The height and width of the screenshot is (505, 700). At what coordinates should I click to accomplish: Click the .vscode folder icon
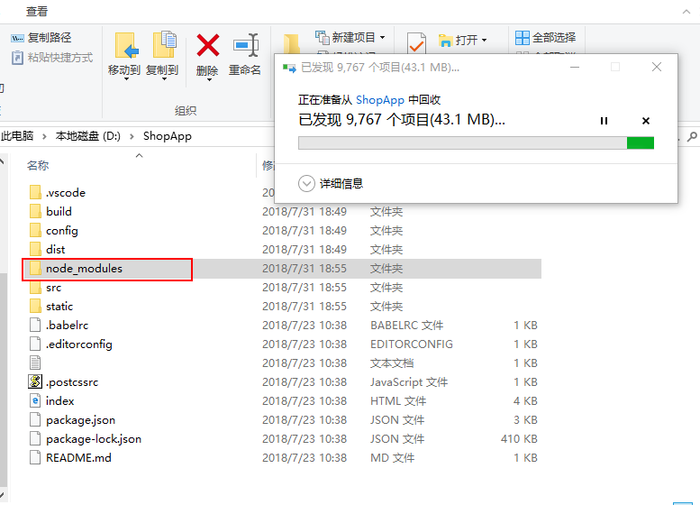click(35, 192)
